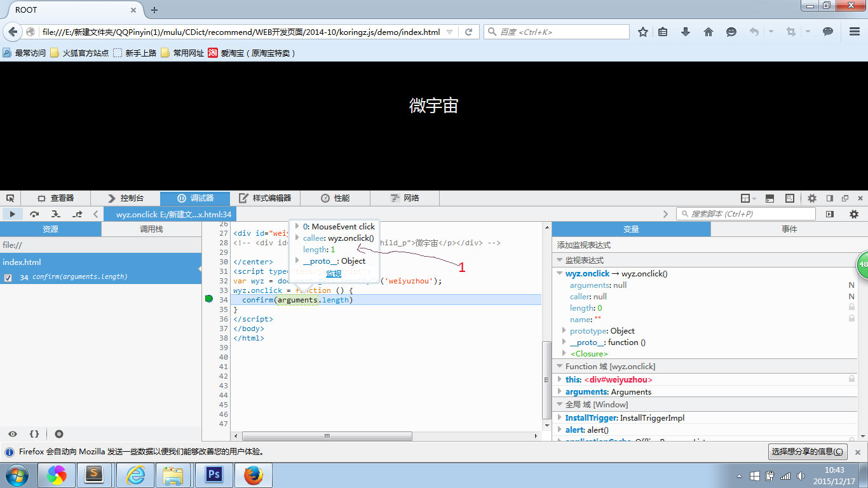Click the Step Over debugger icon

34,214
